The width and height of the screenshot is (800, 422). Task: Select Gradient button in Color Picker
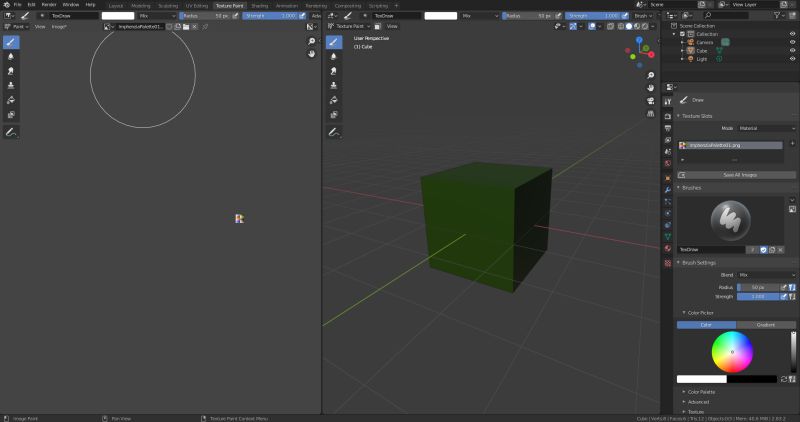[x=766, y=325]
